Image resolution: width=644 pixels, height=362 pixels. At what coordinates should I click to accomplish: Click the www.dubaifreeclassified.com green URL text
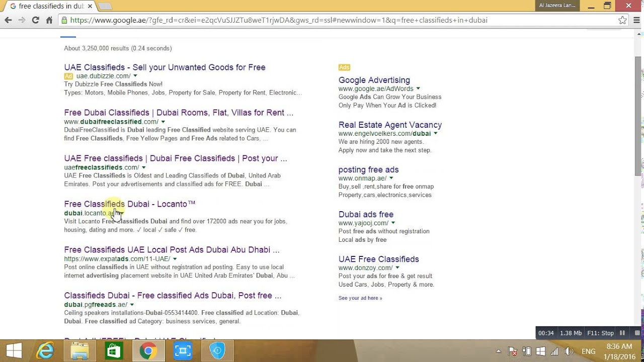111,122
